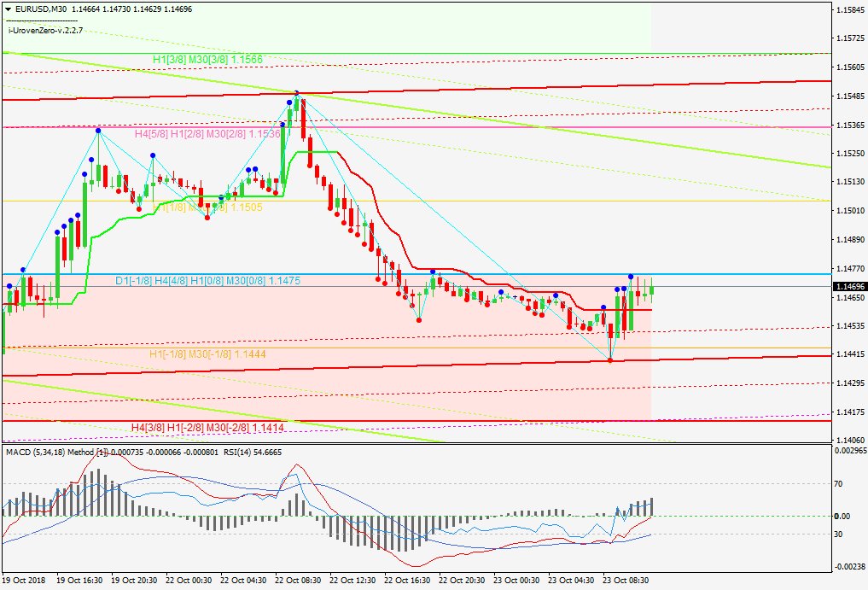Select the H1[3/8] M30[3/8] 1.1566 level label
The width and height of the screenshot is (868, 590).
click(208, 59)
